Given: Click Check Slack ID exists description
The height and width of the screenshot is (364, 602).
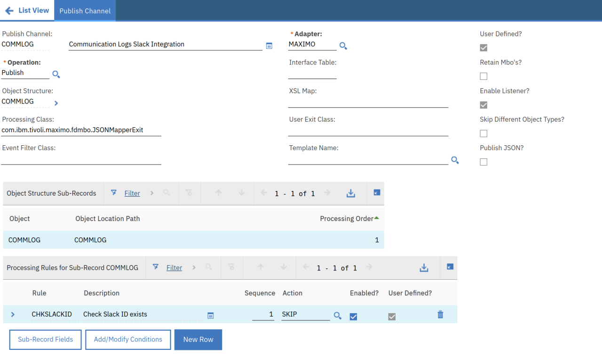Looking at the screenshot, I should [x=115, y=314].
